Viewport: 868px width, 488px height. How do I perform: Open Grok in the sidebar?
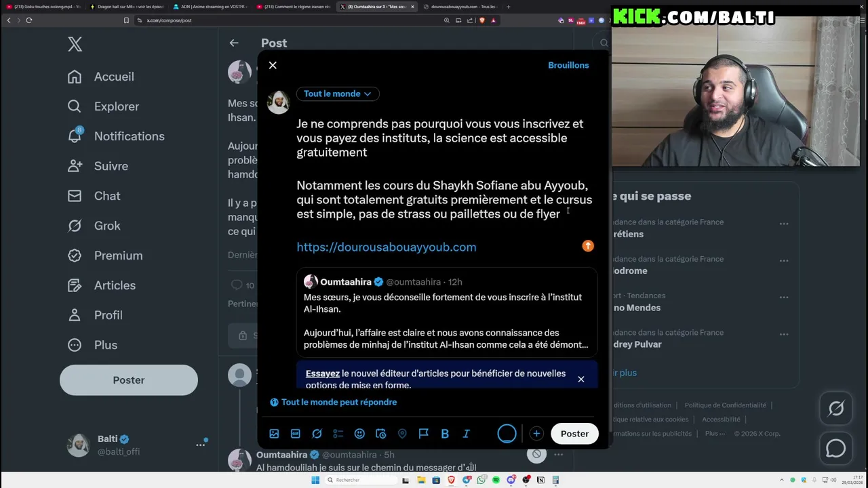click(x=94, y=226)
